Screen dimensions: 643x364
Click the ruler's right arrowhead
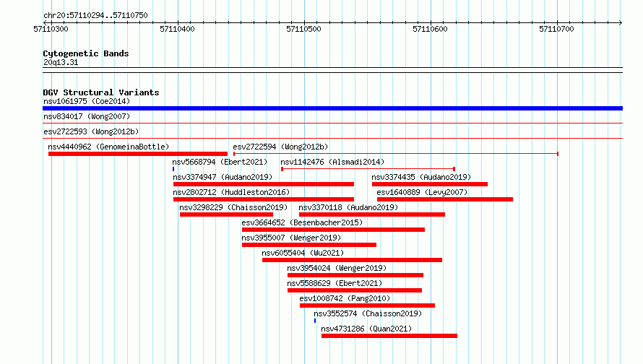click(621, 22)
